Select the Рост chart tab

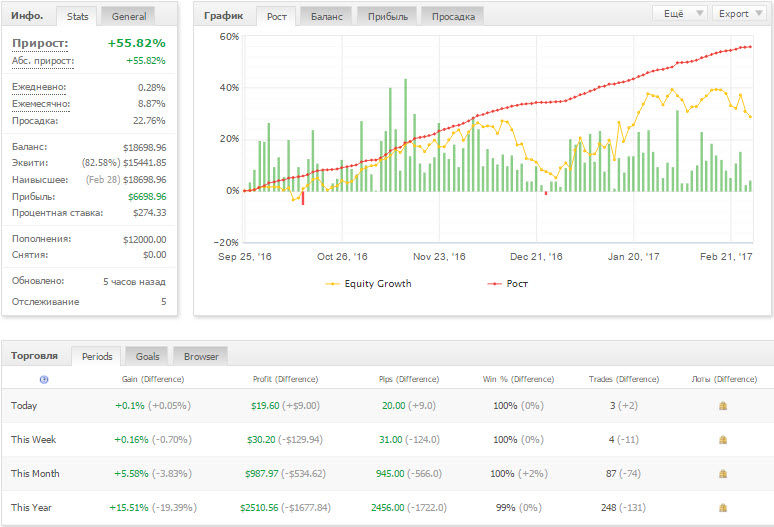(276, 16)
